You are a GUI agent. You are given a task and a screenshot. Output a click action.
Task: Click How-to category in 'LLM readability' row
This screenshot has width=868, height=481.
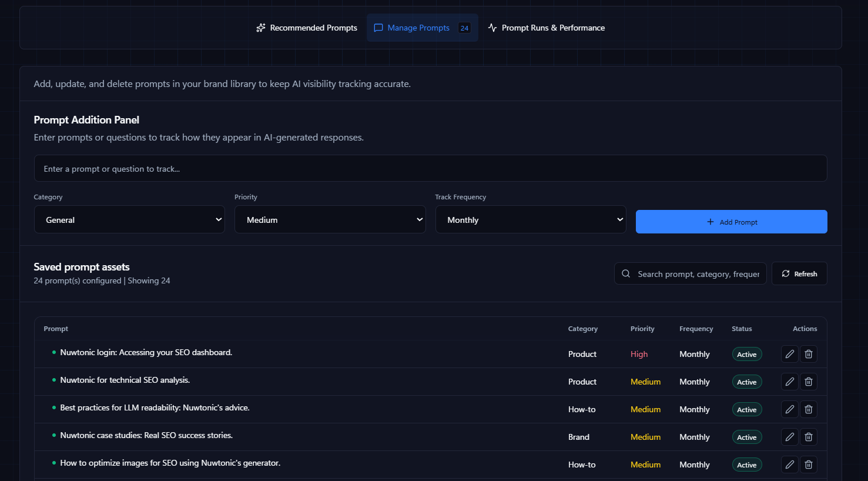pos(582,409)
